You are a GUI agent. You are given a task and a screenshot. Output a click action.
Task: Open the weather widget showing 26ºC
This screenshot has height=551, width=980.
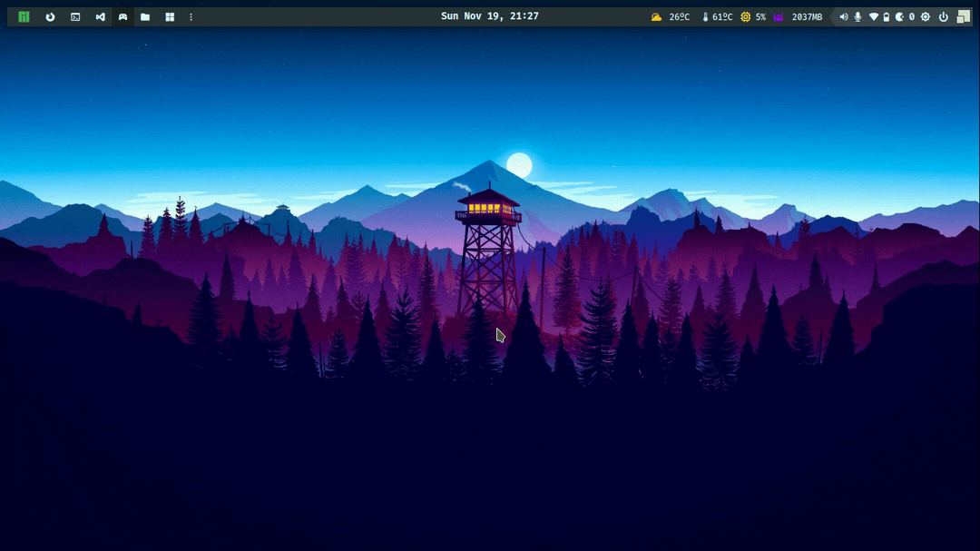pyautogui.click(x=670, y=17)
